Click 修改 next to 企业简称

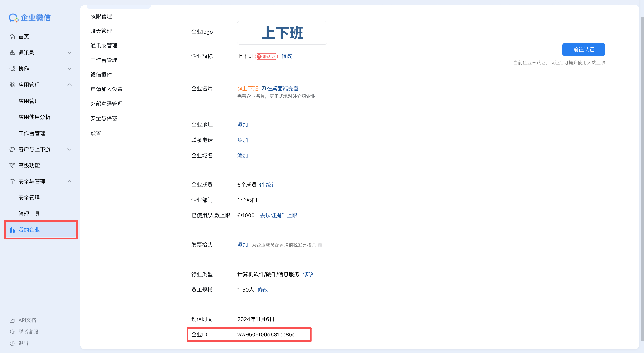(x=286, y=56)
